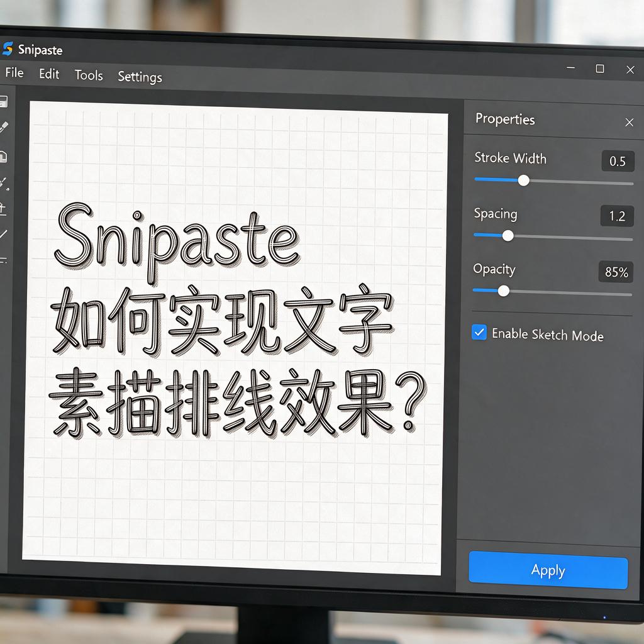Open the File menu
The height and width of the screenshot is (644, 644).
click(x=14, y=73)
